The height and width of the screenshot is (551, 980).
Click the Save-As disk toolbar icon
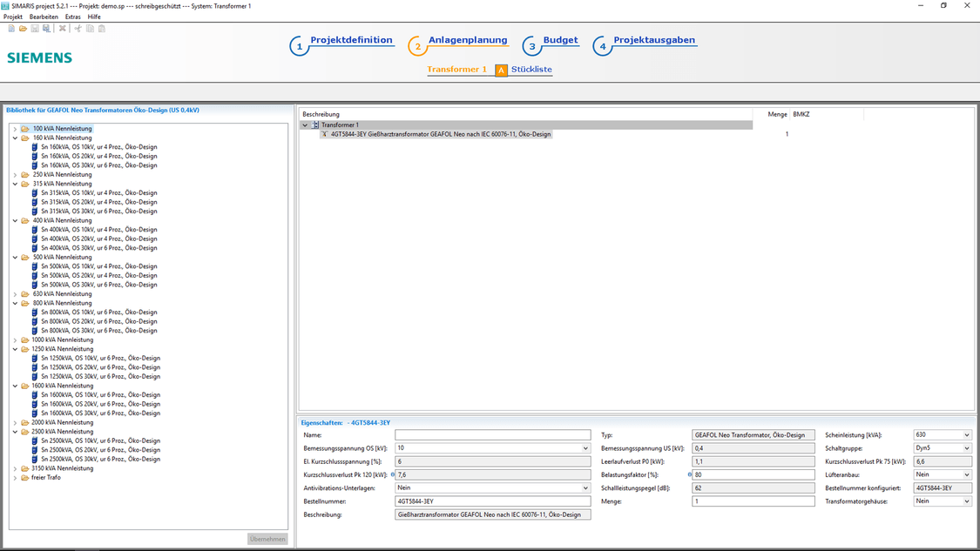click(46, 28)
